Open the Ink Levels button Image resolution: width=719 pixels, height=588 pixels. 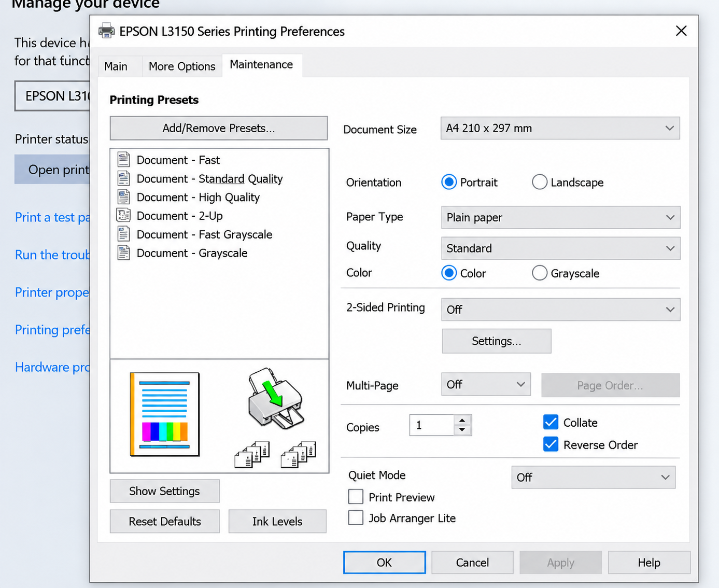pyautogui.click(x=277, y=522)
